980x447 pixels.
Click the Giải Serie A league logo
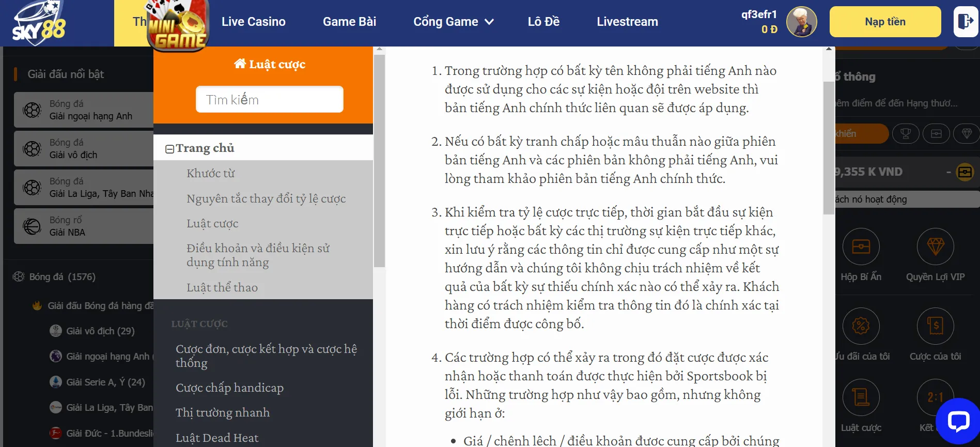point(56,382)
